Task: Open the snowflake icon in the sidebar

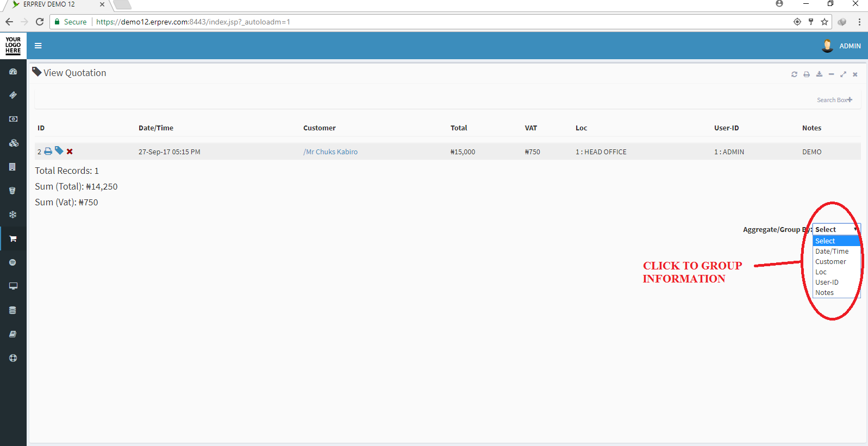Action: click(x=13, y=215)
